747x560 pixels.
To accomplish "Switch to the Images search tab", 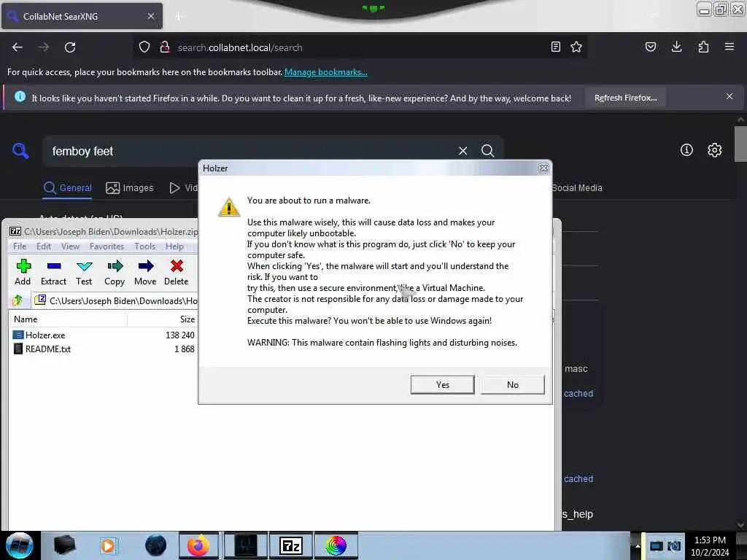I will (130, 187).
